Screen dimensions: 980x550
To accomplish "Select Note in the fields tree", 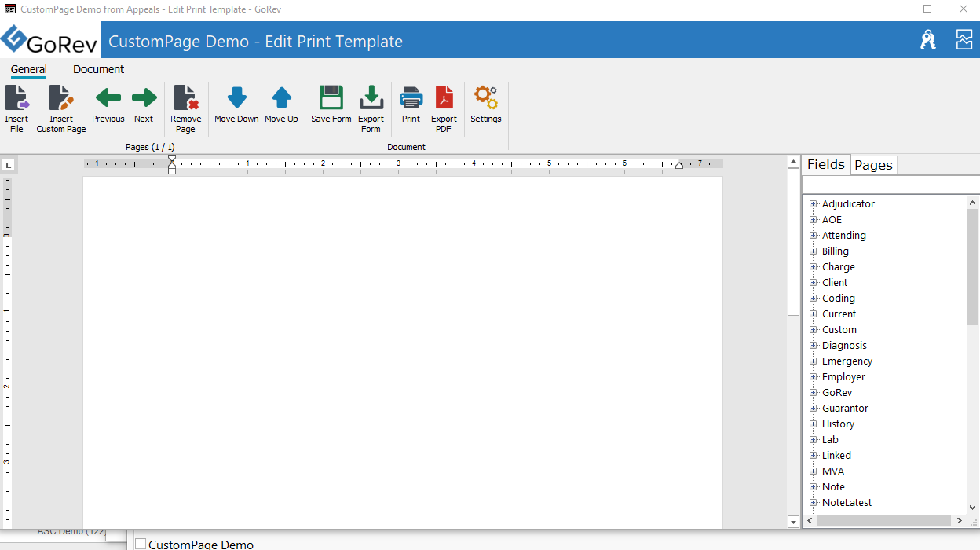I will pos(833,487).
